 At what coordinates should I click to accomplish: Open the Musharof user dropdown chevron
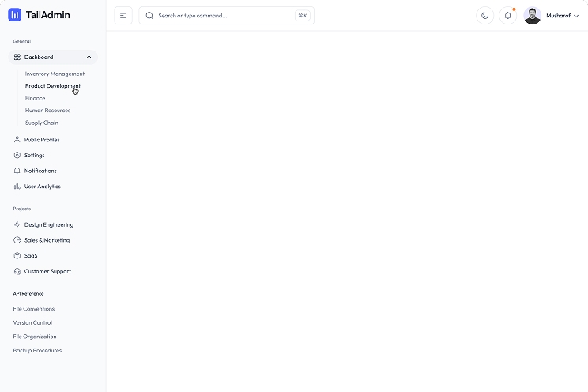[576, 16]
